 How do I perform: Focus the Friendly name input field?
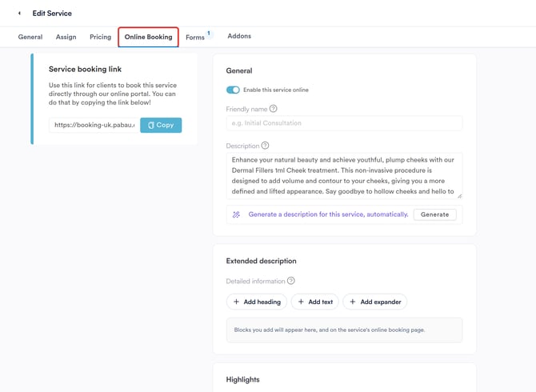344,123
